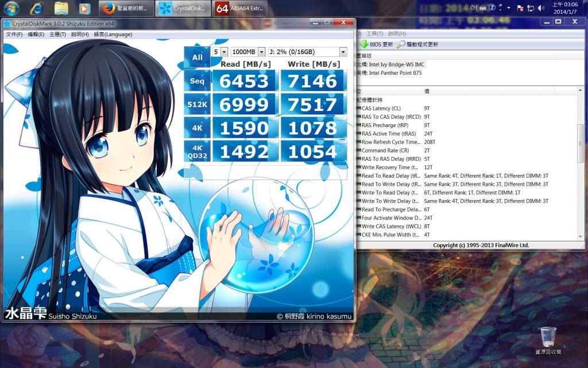The height and width of the screenshot is (368, 588).
Task: Switch to CrystalDiskMark taskbar button
Action: pos(183,8)
